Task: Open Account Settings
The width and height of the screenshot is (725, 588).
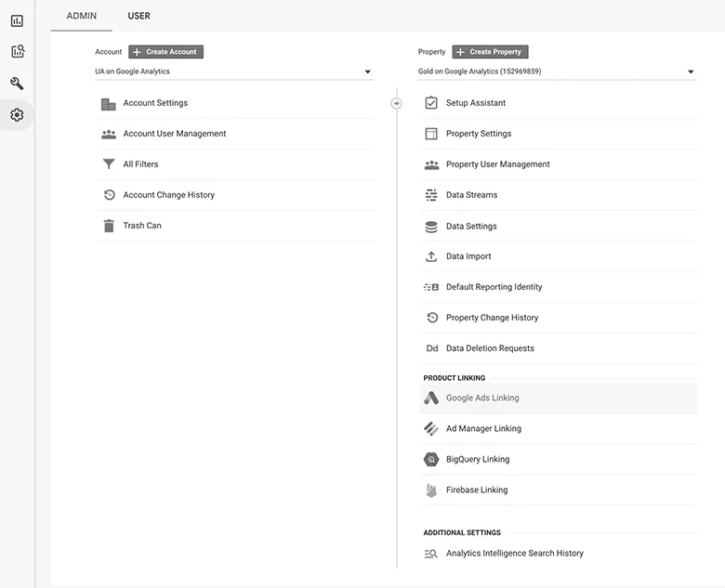Action: [235, 103]
